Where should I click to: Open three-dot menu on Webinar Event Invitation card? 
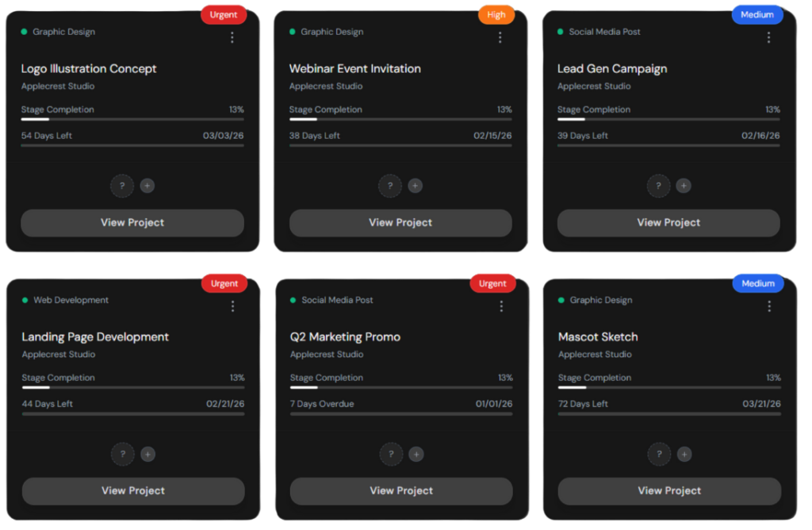point(500,37)
